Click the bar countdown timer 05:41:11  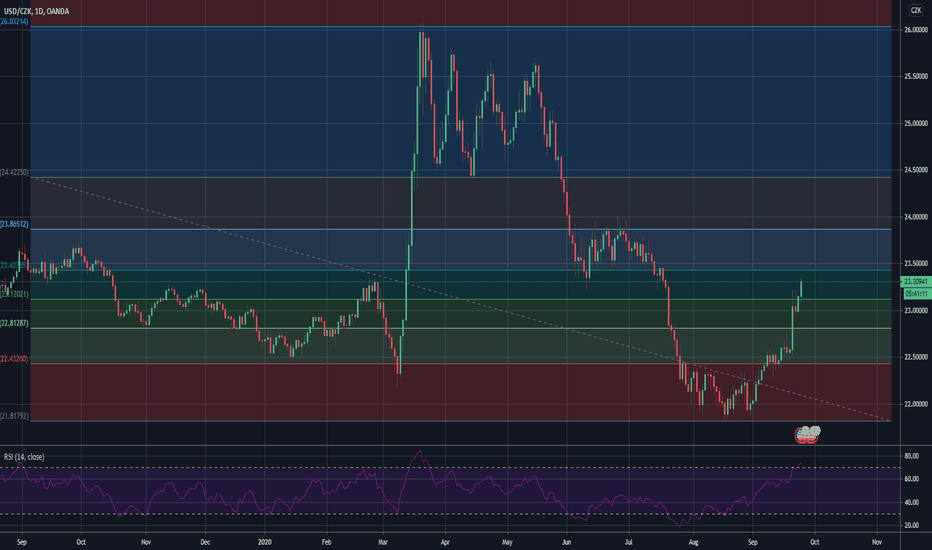point(916,294)
